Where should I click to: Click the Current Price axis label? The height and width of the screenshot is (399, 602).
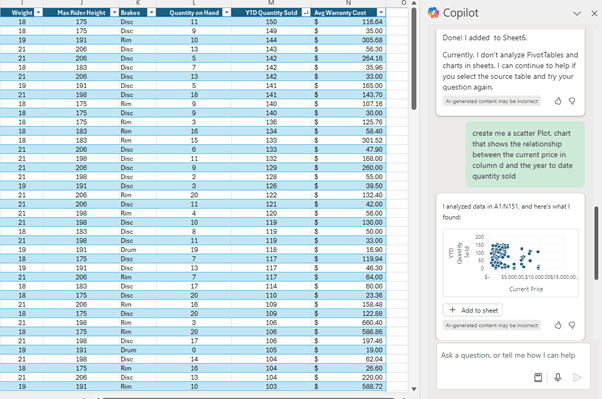[x=526, y=289]
